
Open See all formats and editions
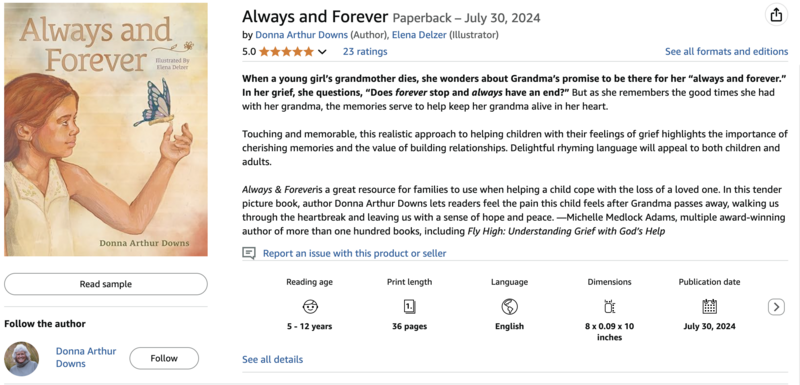point(727,52)
